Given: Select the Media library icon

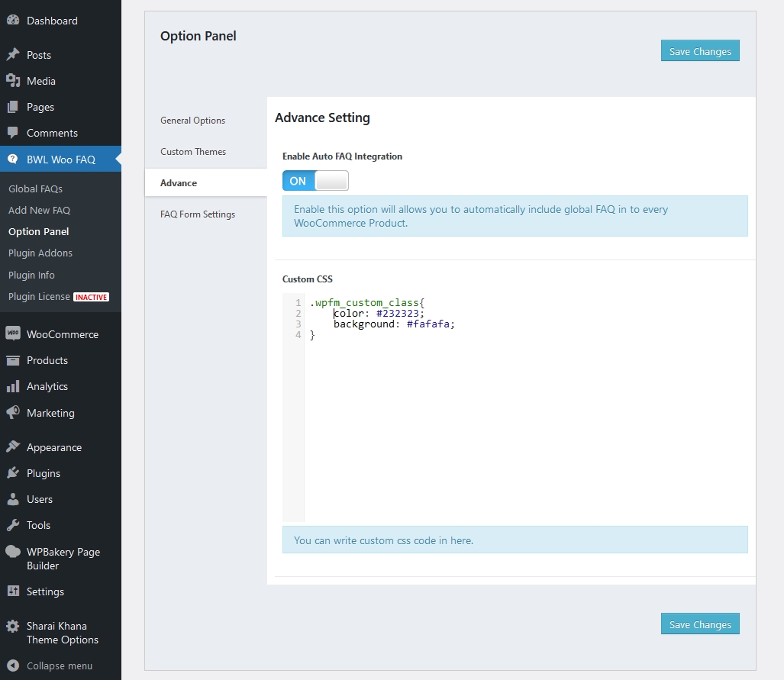Looking at the screenshot, I should 14,81.
